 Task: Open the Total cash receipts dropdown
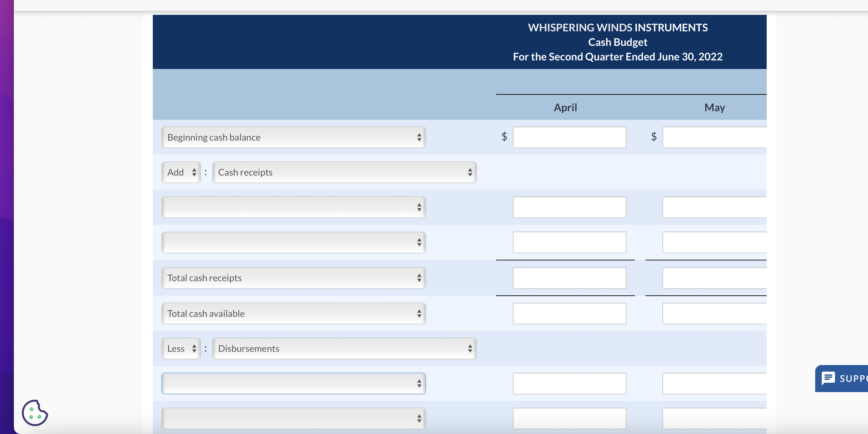pyautogui.click(x=293, y=278)
